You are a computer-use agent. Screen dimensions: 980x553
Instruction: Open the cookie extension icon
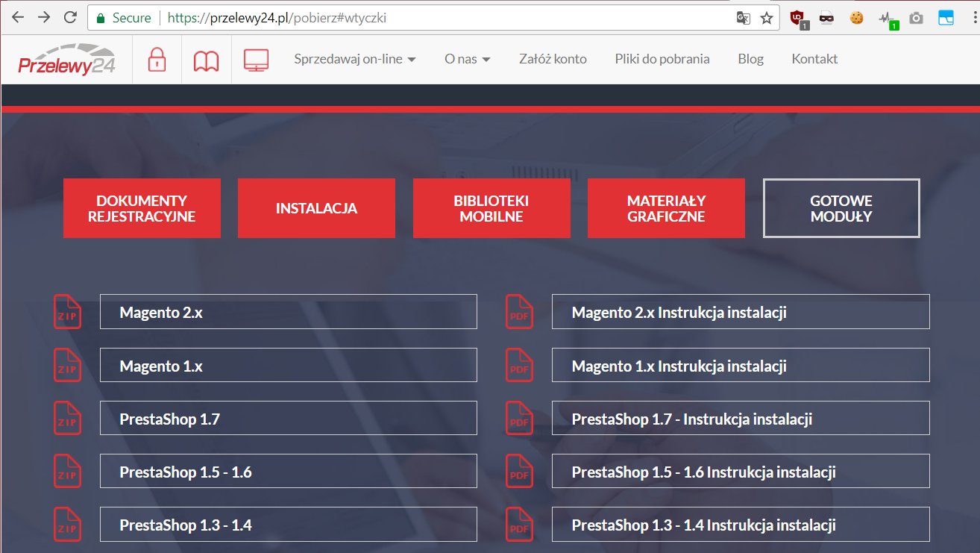[856, 18]
